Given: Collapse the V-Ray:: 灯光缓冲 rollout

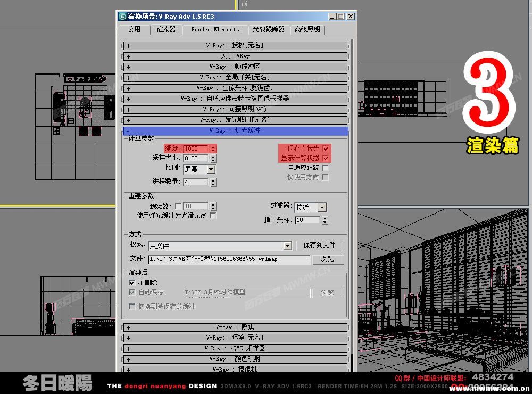Looking at the screenshot, I should point(235,131).
